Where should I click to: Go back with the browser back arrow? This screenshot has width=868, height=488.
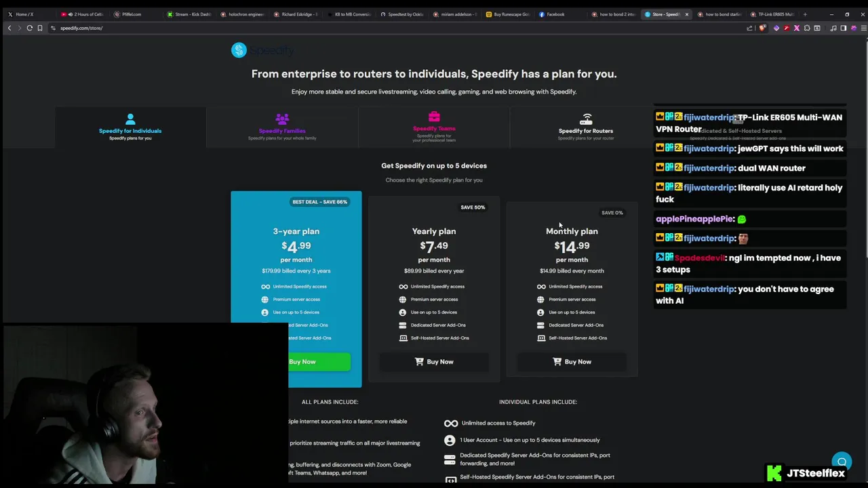click(x=9, y=28)
